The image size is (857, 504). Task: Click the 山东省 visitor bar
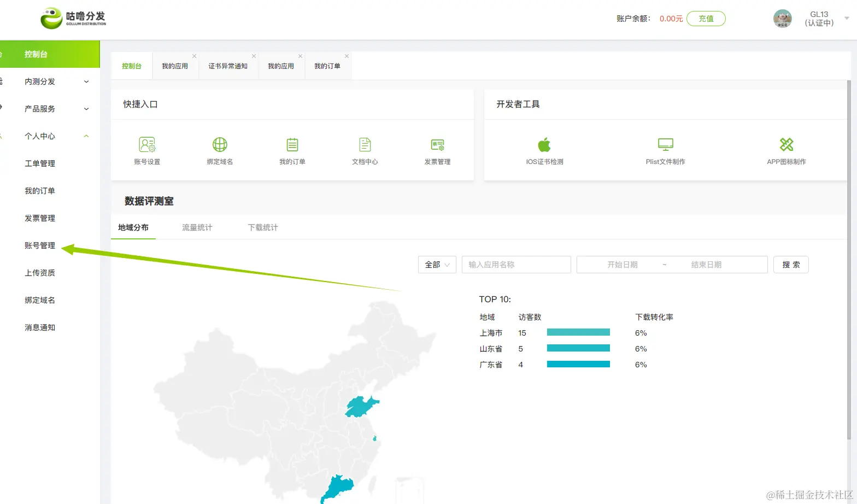pos(578,348)
